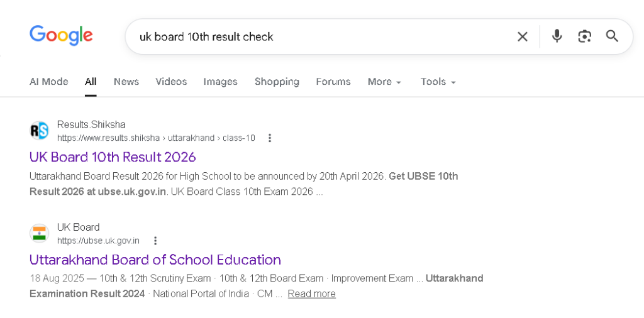The height and width of the screenshot is (318, 644).
Task: Click the Results.Shiksha site favicon
Action: click(x=39, y=131)
